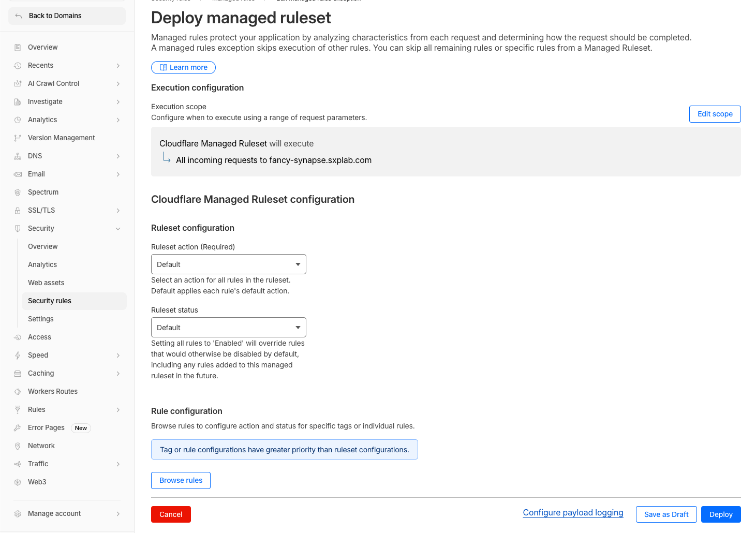Click the Rules funnel icon
This screenshot has height=533, width=756.
18,409
